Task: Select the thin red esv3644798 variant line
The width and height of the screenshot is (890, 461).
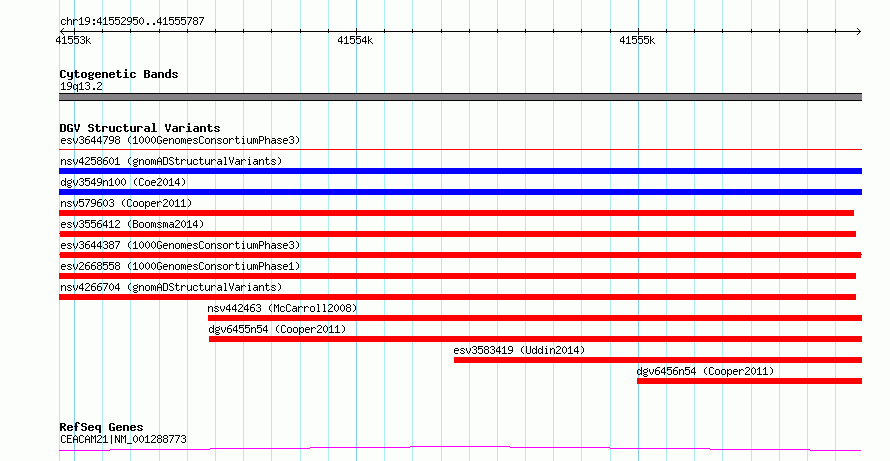Action: click(x=460, y=150)
